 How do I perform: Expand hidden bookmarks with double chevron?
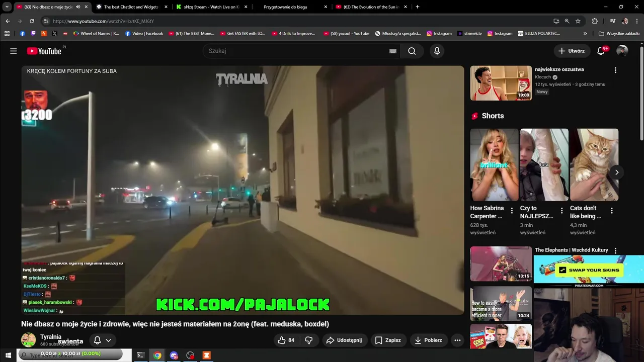click(585, 34)
